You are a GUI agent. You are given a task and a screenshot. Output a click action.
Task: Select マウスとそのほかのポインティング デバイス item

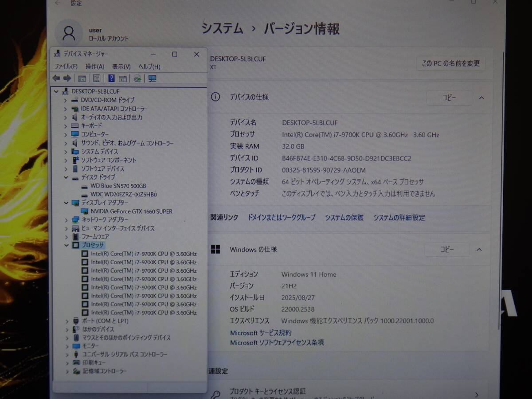pyautogui.click(x=126, y=338)
